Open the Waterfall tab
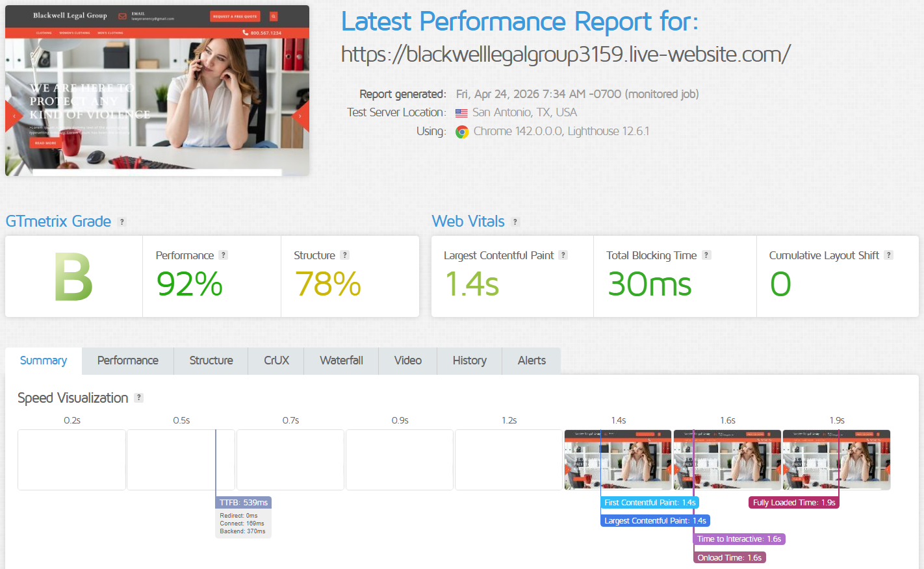The width and height of the screenshot is (924, 569). pos(341,360)
